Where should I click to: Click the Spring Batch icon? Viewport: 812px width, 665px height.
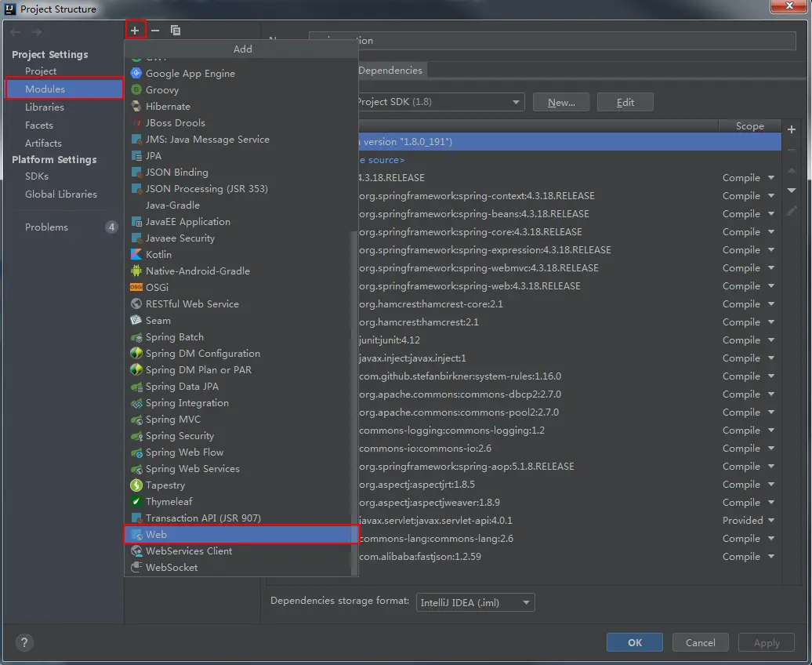pos(136,337)
